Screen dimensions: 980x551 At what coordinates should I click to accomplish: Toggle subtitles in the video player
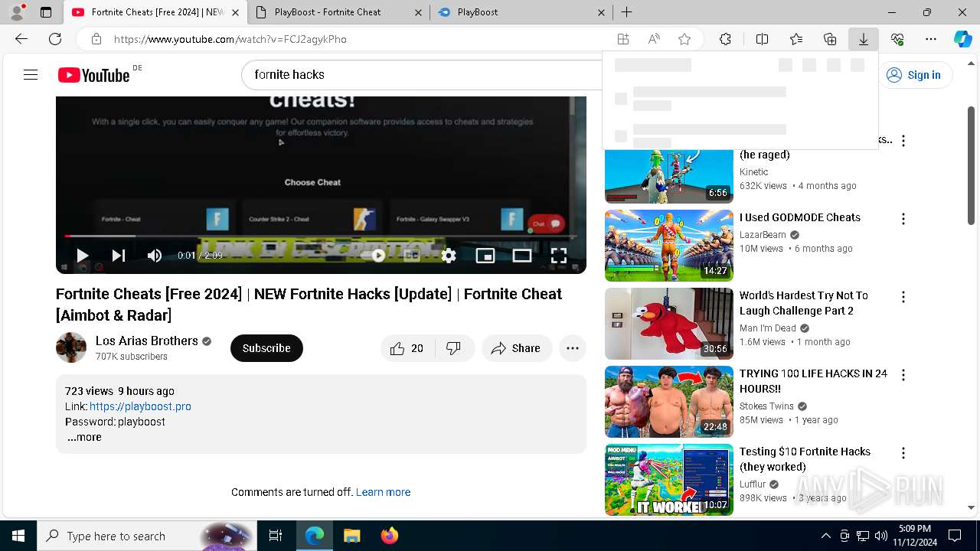(412, 256)
